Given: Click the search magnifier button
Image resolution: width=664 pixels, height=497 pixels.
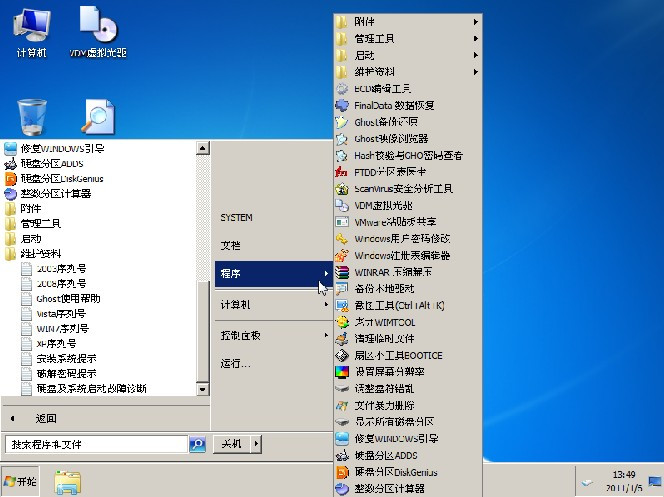Looking at the screenshot, I should click(197, 444).
